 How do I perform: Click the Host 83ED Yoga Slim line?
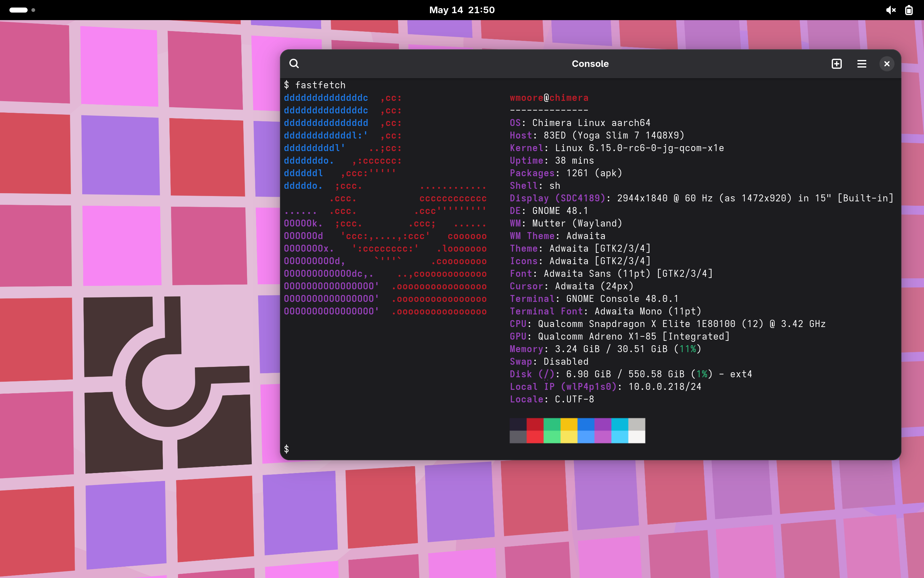point(597,135)
